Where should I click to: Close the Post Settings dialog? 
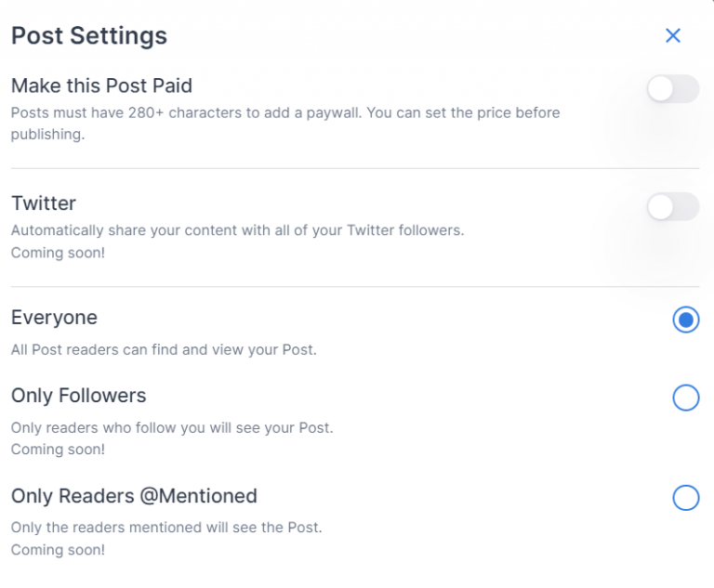pos(673,35)
